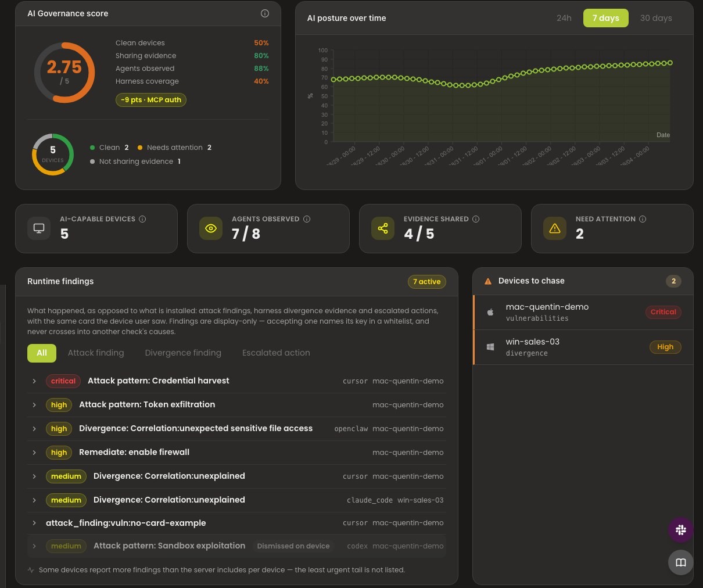Click Not sharing evidence legend entry
Screen dimensions: 703x588
point(135,162)
